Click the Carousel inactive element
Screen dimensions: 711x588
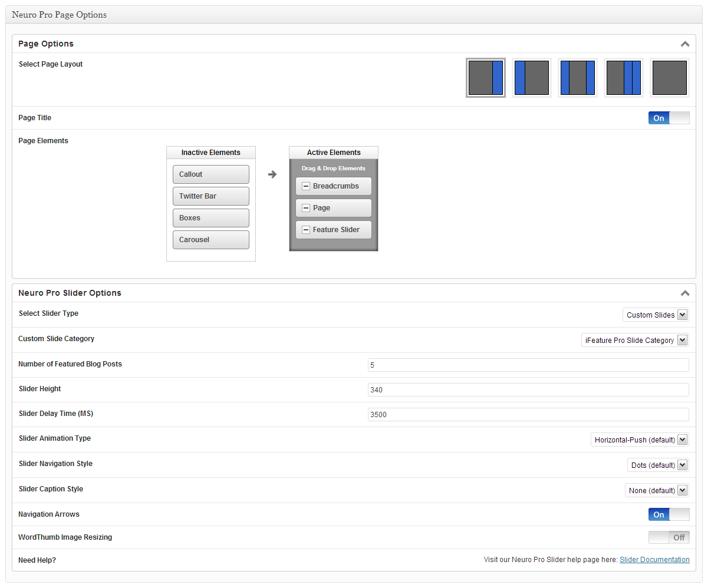pos(211,240)
